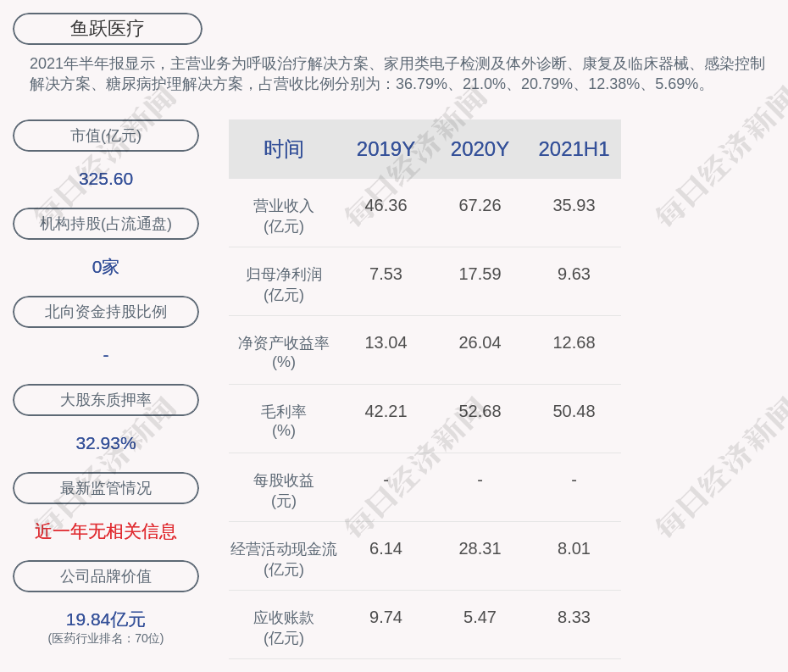
Task: Click gross margin cell 42.21
Action: pos(386,411)
